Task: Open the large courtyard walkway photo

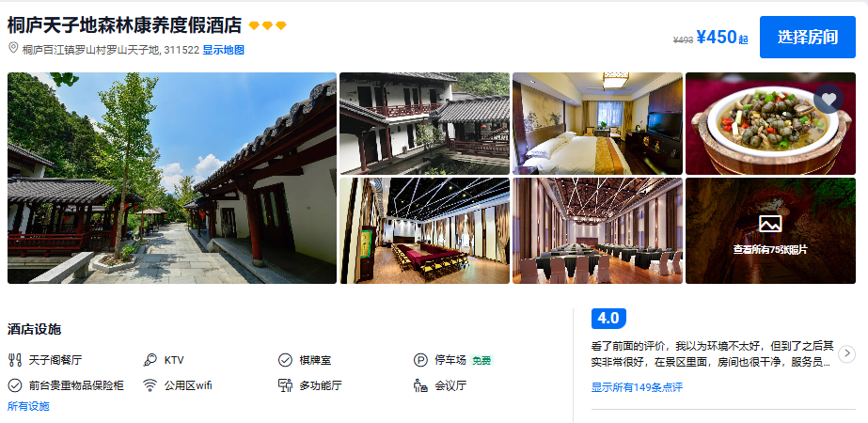Action: (172, 178)
